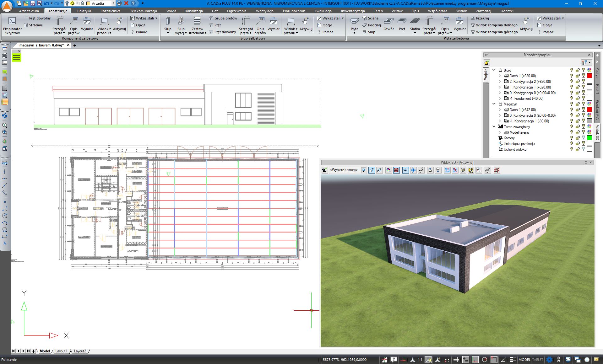The width and height of the screenshot is (603, 364).
Task: Click the Podciąg beam tool
Action: pos(372,25)
